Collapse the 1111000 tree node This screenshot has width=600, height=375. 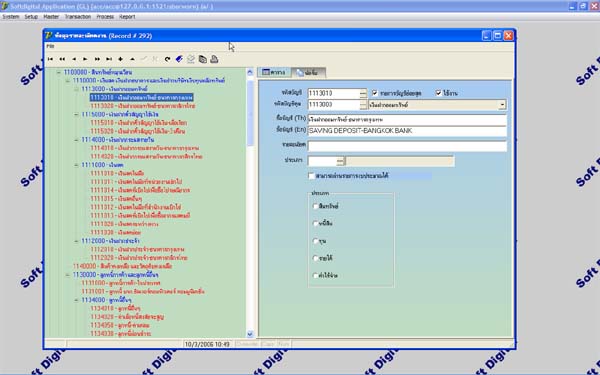coord(76,165)
